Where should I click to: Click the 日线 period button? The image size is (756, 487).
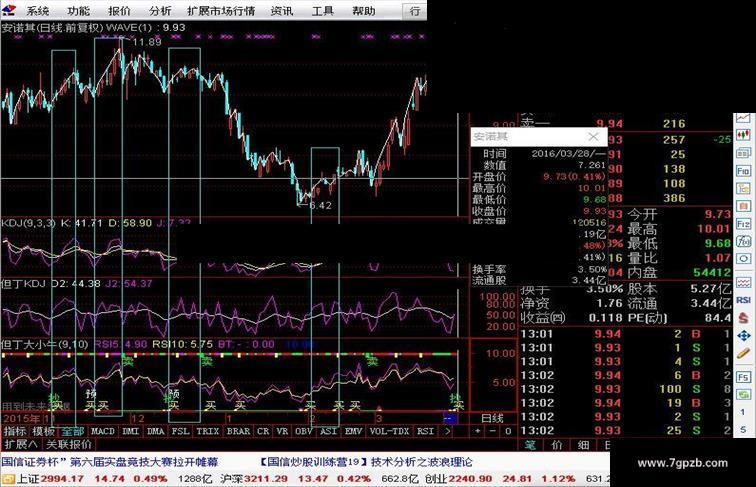[492, 418]
